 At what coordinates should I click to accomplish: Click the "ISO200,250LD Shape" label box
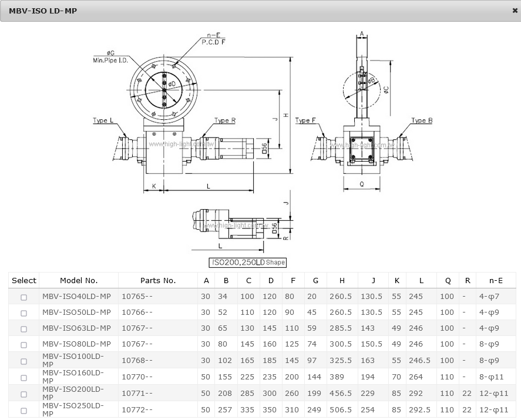point(247,263)
